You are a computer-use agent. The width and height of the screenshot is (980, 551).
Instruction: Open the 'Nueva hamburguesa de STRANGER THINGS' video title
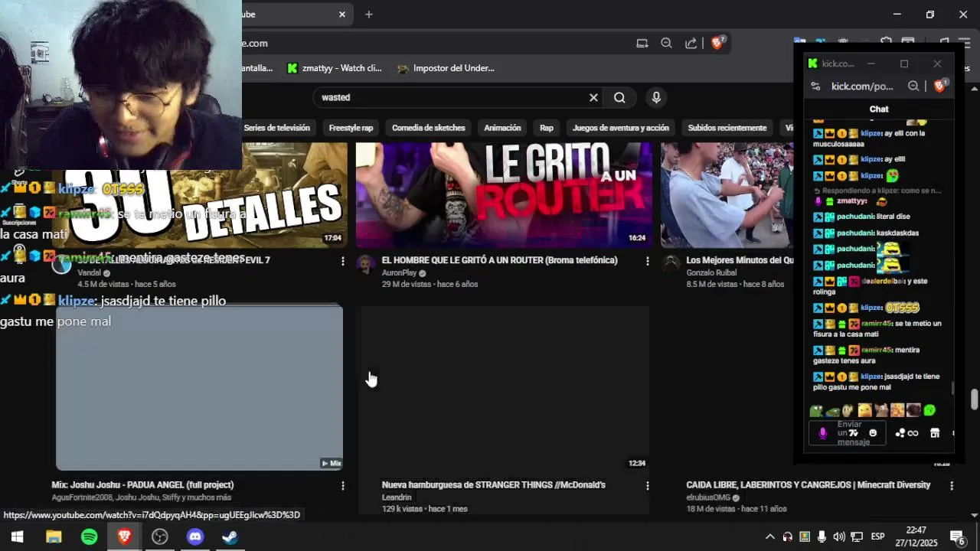493,484
